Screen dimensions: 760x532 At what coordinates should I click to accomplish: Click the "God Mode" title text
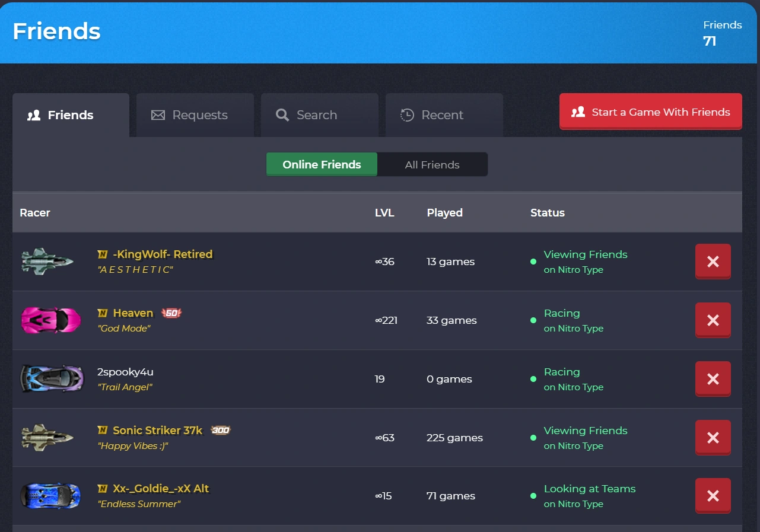[x=124, y=328]
